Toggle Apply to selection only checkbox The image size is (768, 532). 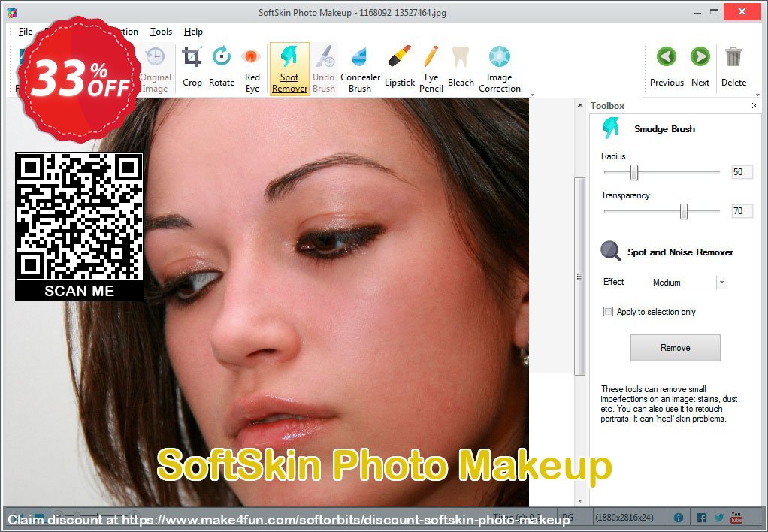(x=609, y=312)
